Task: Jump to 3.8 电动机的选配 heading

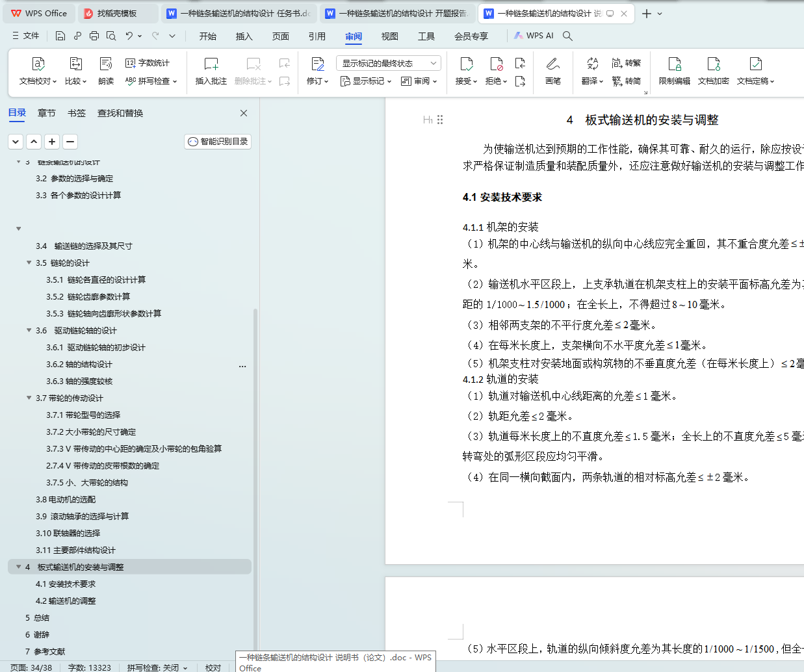Action: point(66,499)
